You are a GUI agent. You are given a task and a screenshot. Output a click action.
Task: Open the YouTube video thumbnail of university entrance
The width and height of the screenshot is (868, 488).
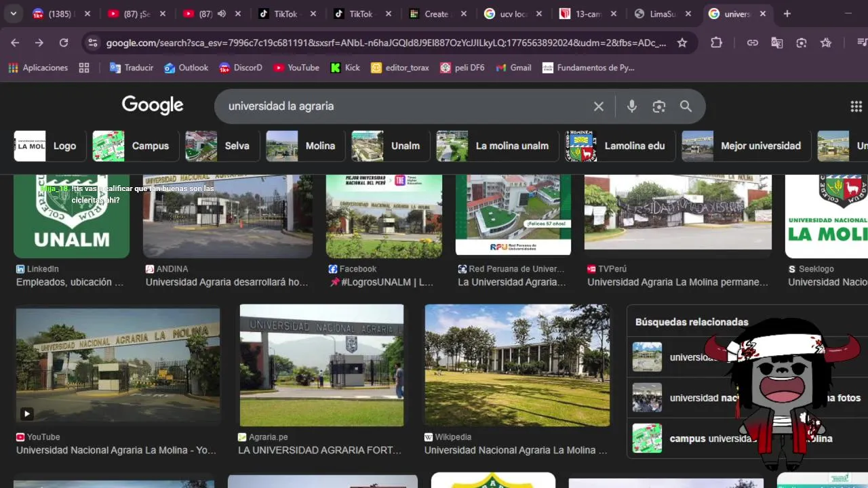[118, 367]
